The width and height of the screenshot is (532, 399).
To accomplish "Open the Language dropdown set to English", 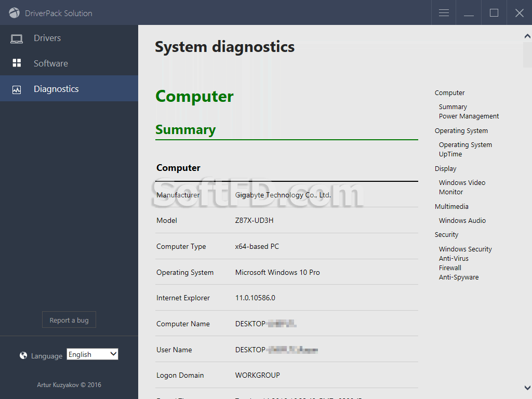I will [92, 354].
